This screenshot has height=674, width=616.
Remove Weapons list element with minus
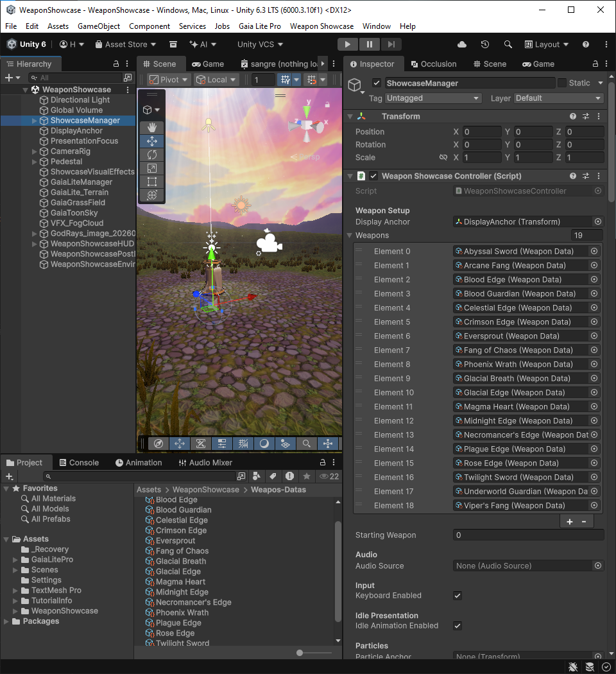coord(584,521)
